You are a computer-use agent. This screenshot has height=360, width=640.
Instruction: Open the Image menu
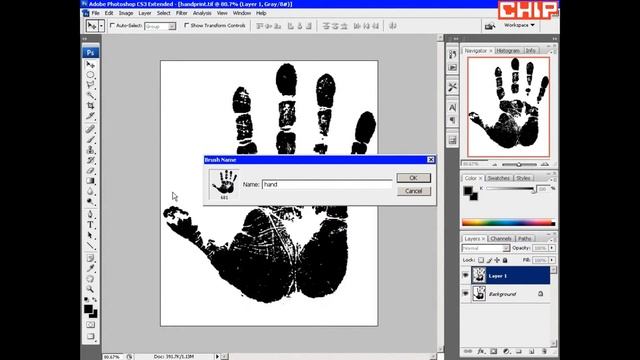point(126,13)
